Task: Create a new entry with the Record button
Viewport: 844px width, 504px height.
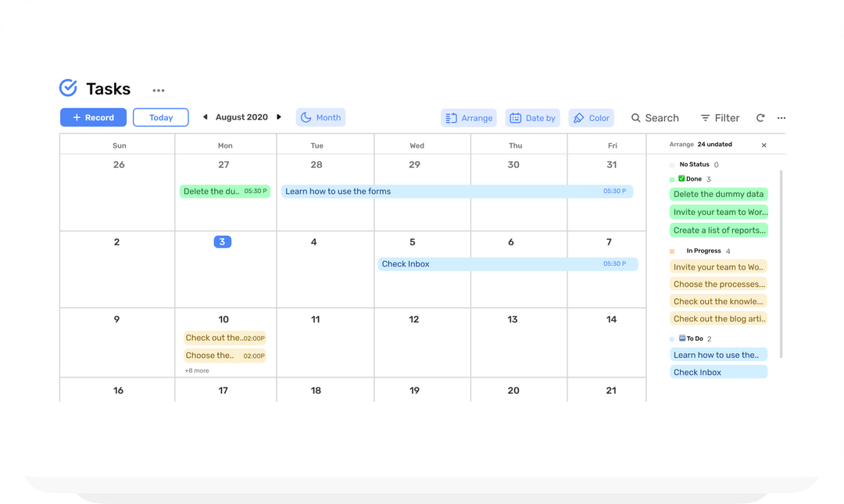Action: pyautogui.click(x=93, y=116)
